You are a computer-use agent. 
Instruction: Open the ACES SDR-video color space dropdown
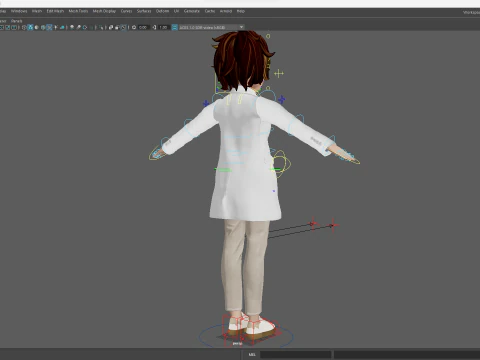tap(211, 27)
